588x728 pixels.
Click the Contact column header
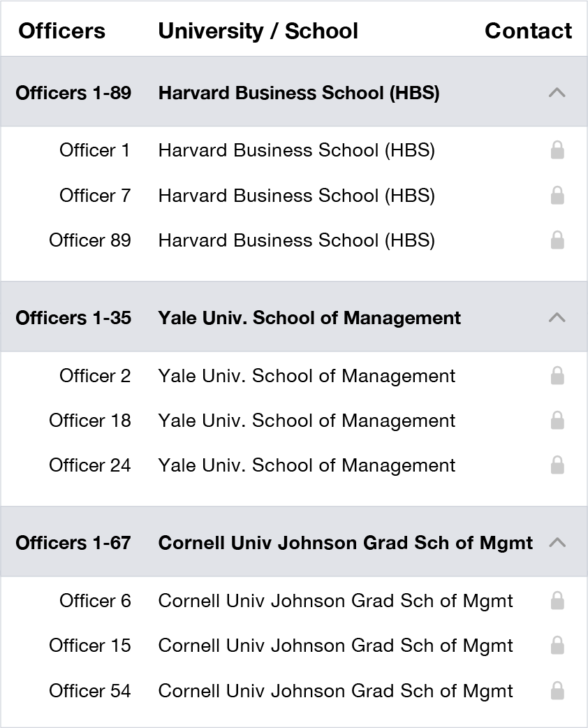528,31
